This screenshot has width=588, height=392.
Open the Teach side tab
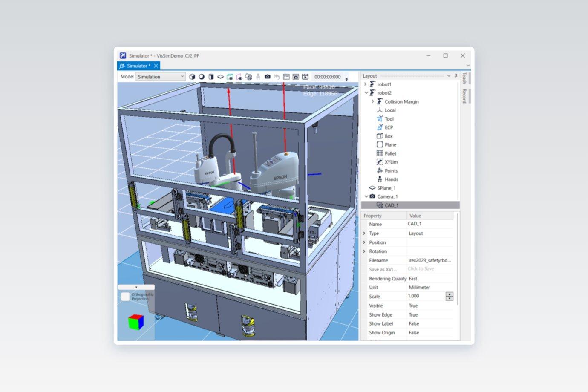464,78
